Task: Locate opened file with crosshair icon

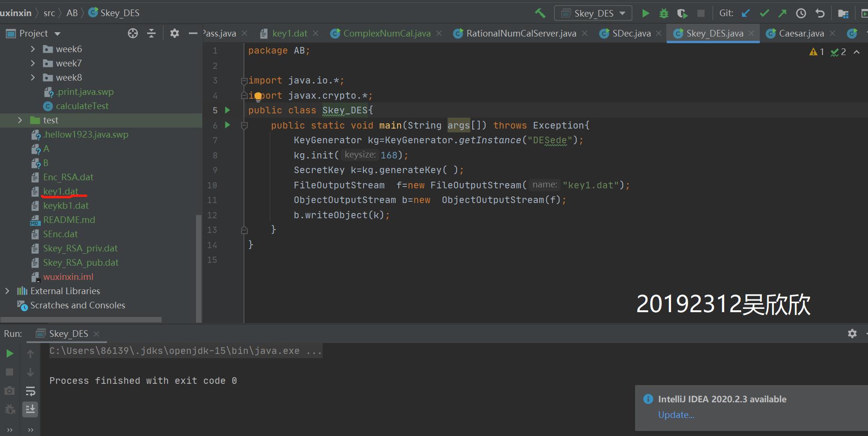Action: [x=133, y=33]
